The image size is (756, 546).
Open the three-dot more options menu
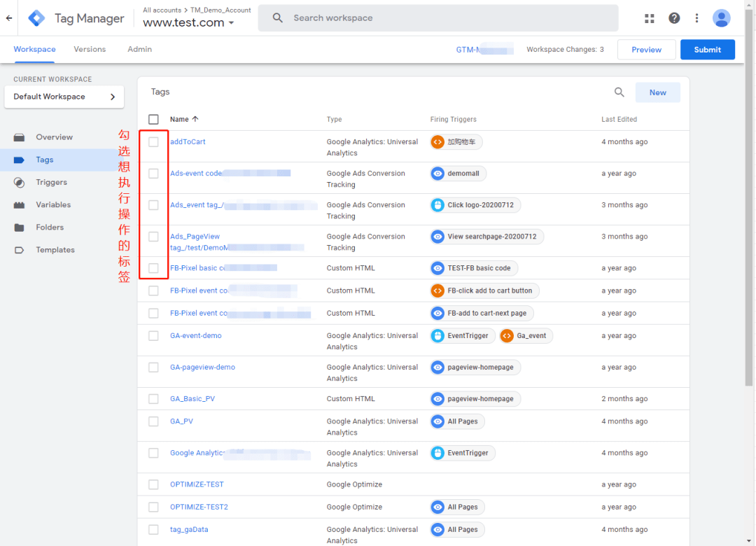tap(696, 18)
